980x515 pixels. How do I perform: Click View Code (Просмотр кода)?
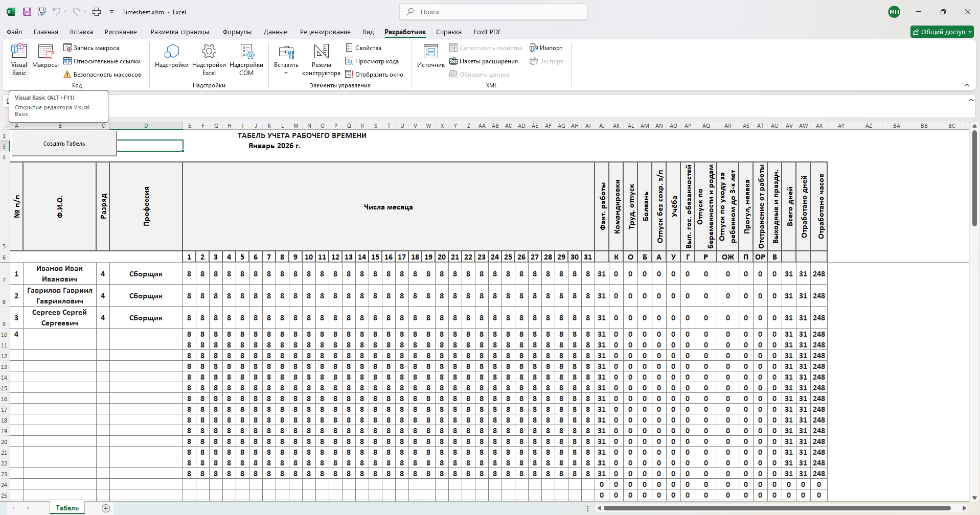point(372,61)
